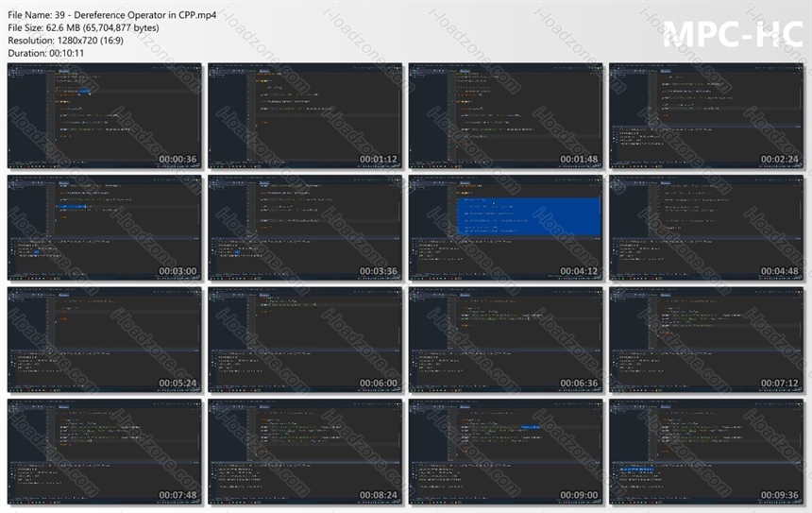812x513 pixels.
Task: Choose the thumbnail timestamped 00:05:24
Action: click(x=104, y=340)
